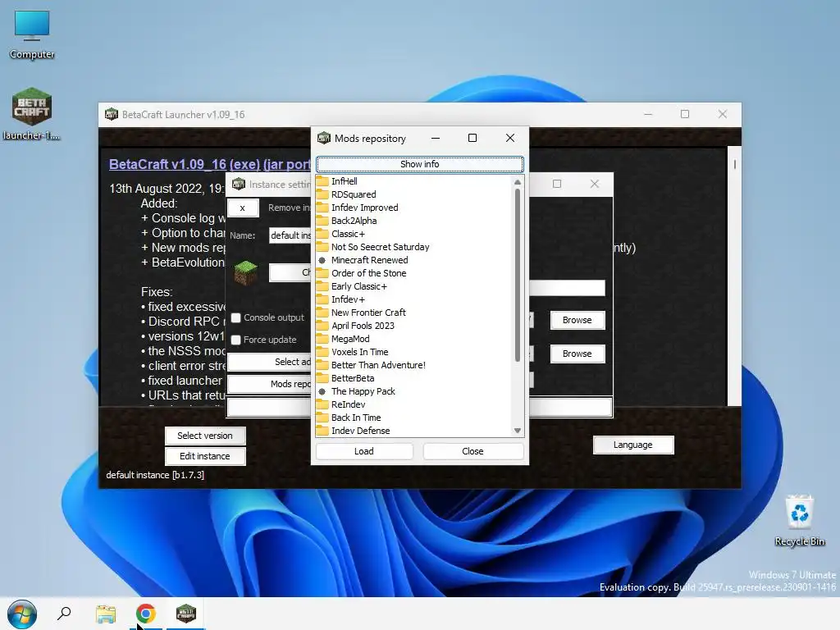Select The Happy Pack mod entry

[356, 391]
